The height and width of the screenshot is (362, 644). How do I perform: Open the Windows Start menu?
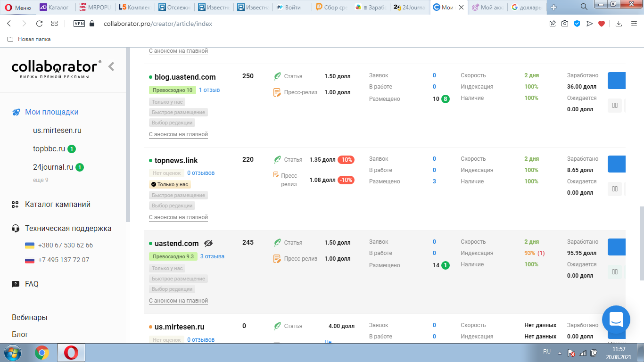[13, 353]
